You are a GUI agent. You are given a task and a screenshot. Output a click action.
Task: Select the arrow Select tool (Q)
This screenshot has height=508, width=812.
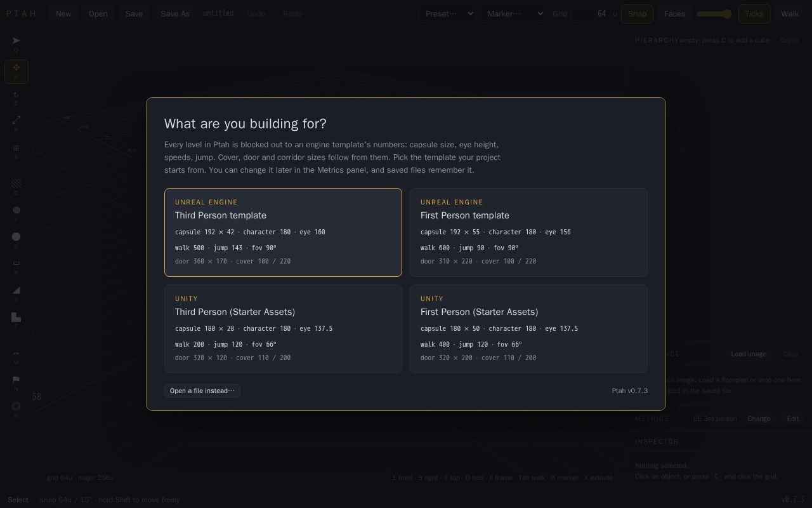coord(16,44)
